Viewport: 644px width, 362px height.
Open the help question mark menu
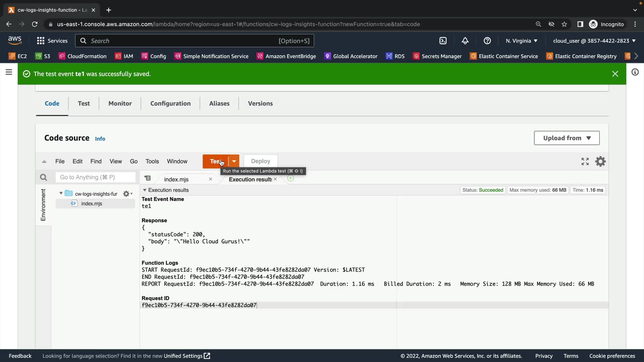487,41
